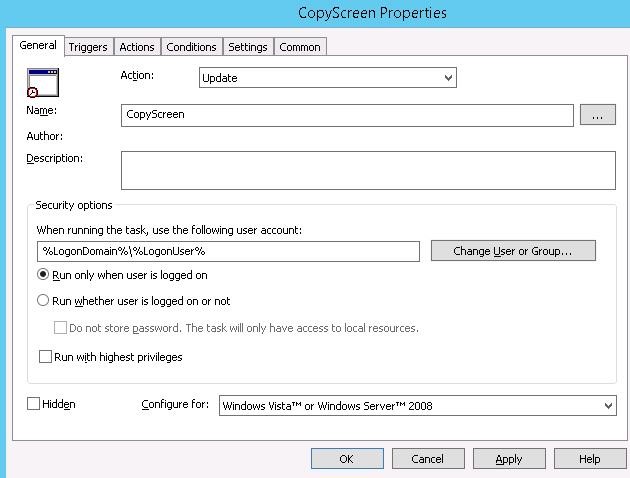This screenshot has height=478, width=630.
Task: Select the General tab
Action: pyautogui.click(x=38, y=46)
